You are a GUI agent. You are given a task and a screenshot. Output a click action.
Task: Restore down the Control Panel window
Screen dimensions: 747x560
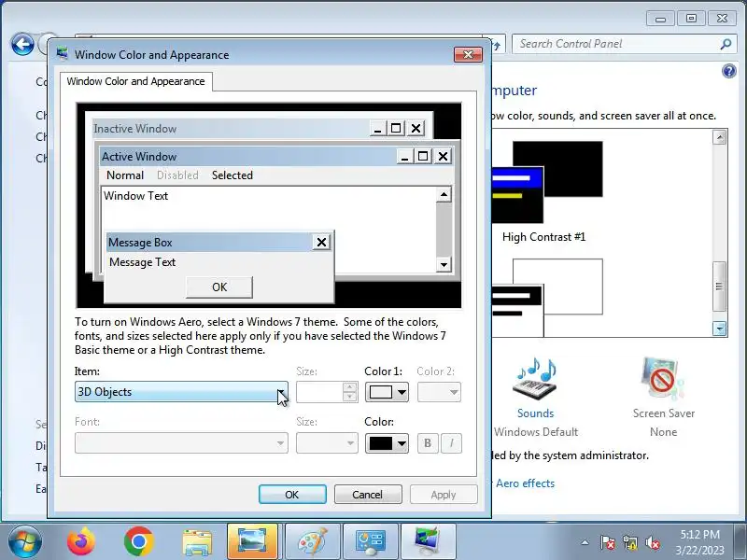tap(691, 19)
